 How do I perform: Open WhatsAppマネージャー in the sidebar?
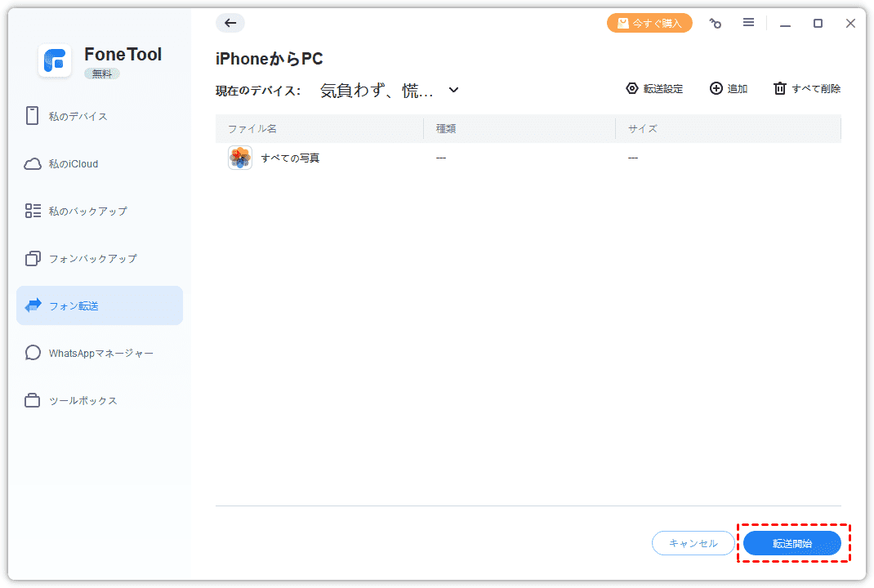(x=100, y=353)
